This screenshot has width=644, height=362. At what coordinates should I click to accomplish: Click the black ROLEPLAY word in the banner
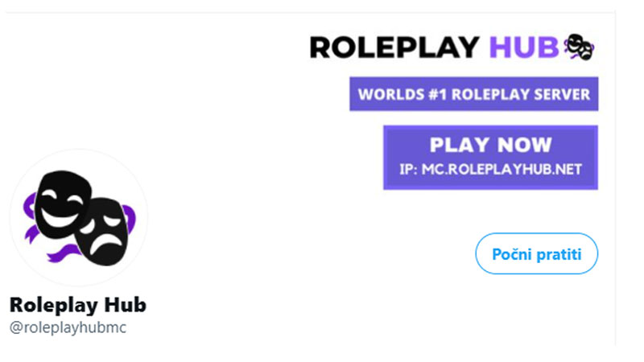[394, 47]
